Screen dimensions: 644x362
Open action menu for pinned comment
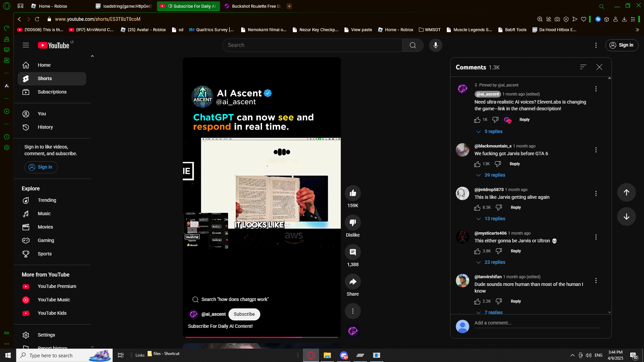[596, 89]
